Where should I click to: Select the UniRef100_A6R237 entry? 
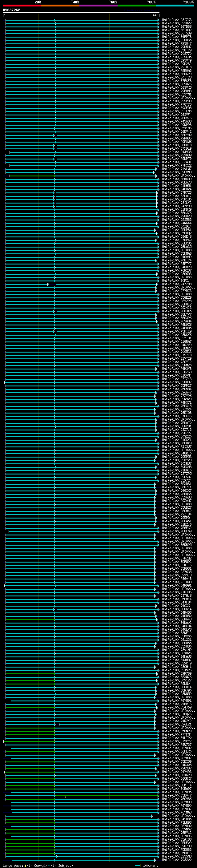[177, 271]
